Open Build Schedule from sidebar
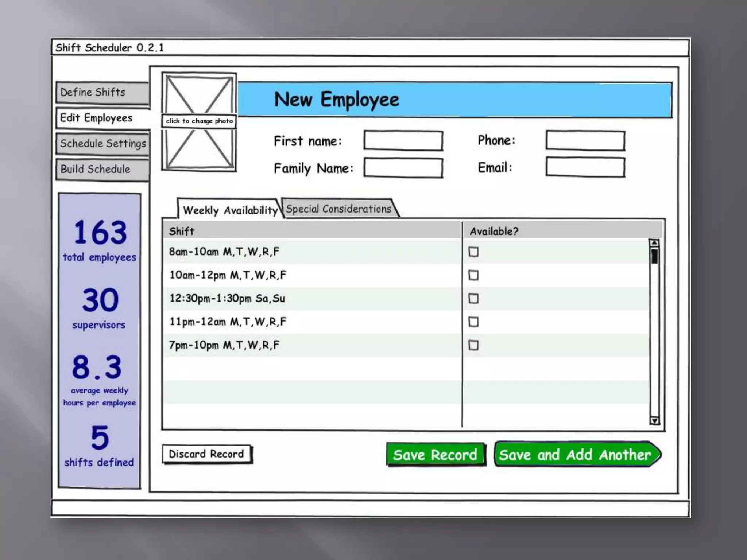 pos(102,170)
